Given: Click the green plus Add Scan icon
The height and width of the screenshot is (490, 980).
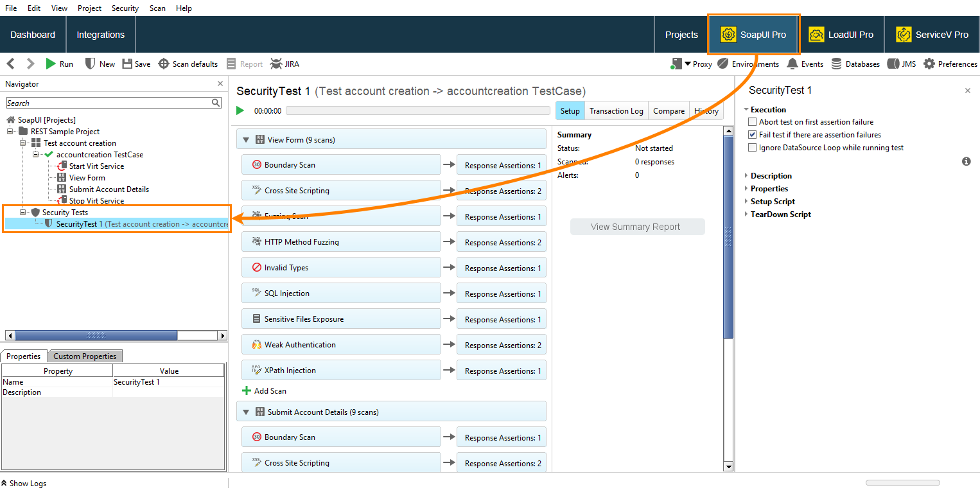Looking at the screenshot, I should point(247,390).
